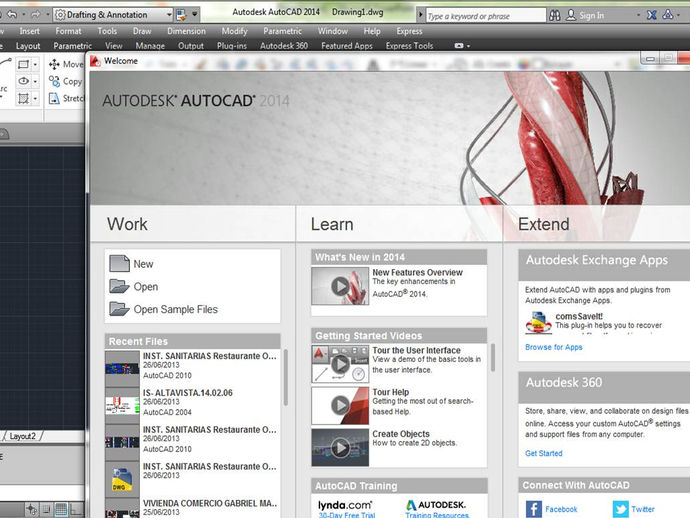Expand the Hatch tool dropdown arrow
This screenshot has width=690, height=518.
36,98
